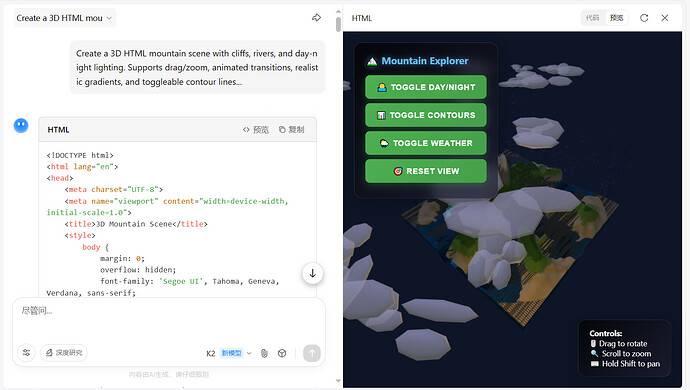Image resolution: width=690 pixels, height=390 pixels.
Task: Click the Toggle Weather button
Action: point(426,143)
